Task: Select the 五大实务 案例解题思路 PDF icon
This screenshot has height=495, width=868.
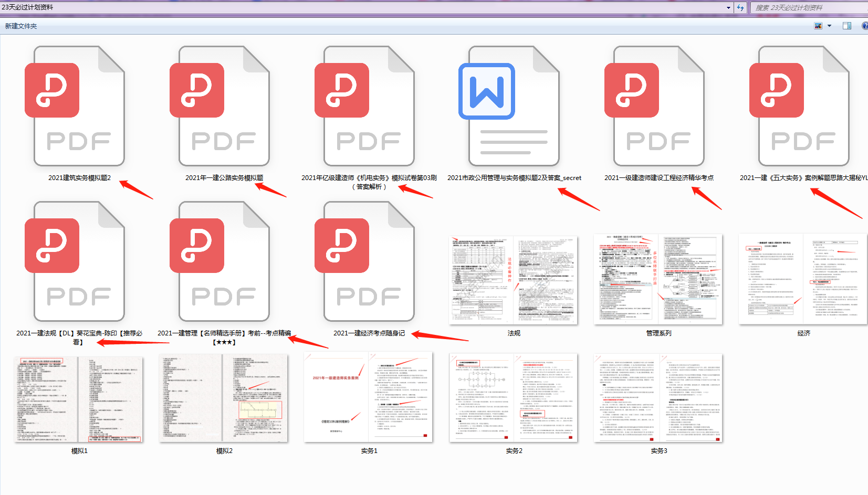Action: (x=799, y=106)
